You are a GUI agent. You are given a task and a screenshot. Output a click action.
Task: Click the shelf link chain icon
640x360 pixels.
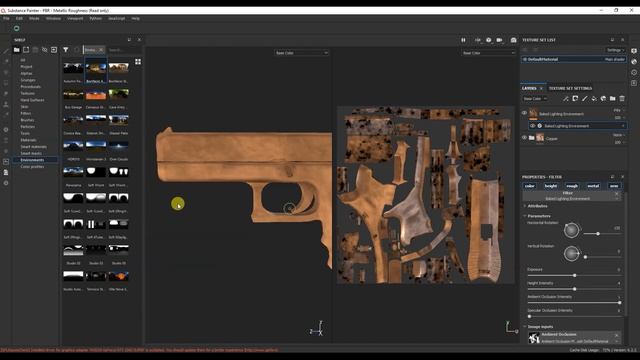44,50
